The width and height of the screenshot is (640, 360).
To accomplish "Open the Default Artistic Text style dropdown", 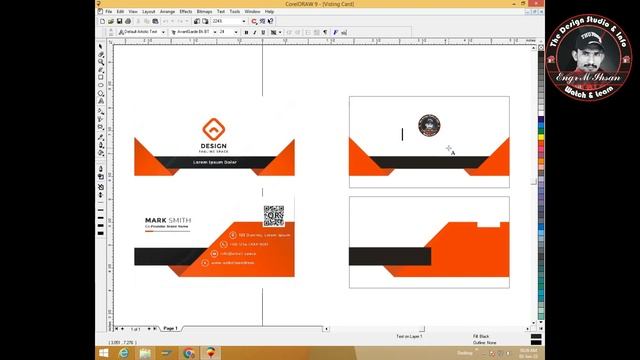I will [x=163, y=32].
